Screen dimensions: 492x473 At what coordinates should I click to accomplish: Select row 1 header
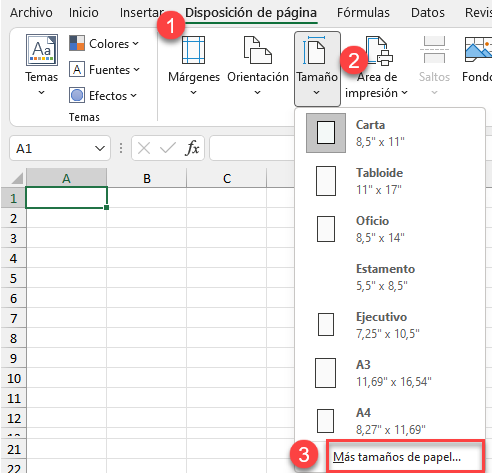tap(13, 198)
